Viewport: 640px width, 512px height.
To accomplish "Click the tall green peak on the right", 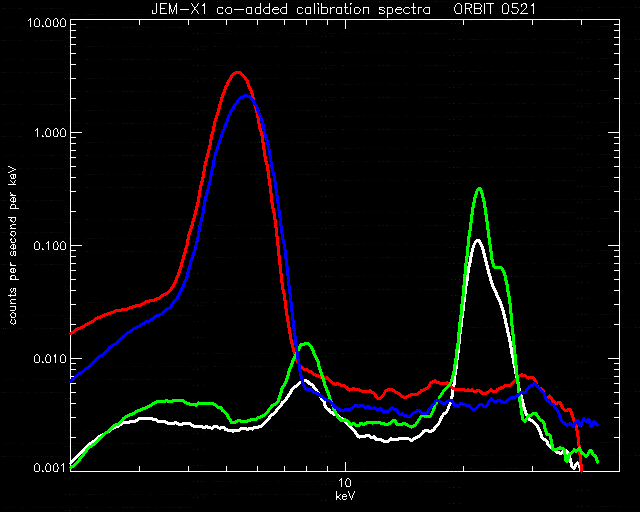I will (x=480, y=189).
